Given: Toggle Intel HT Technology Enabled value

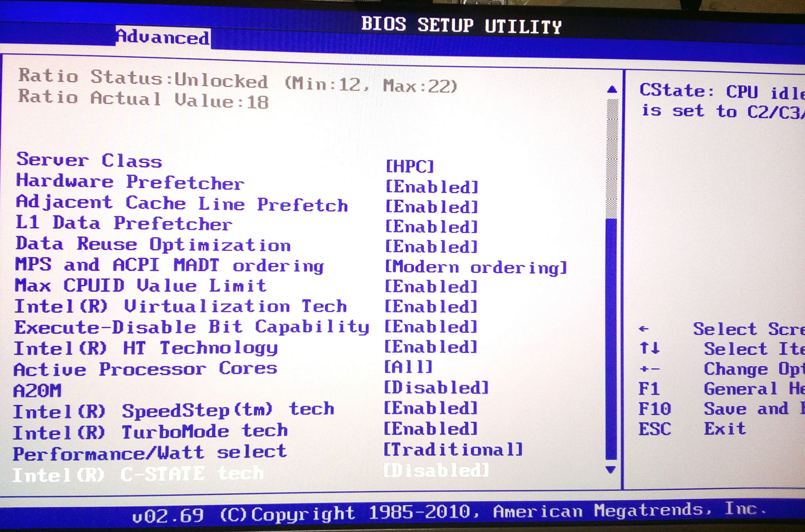Looking at the screenshot, I should pyautogui.click(x=431, y=347).
